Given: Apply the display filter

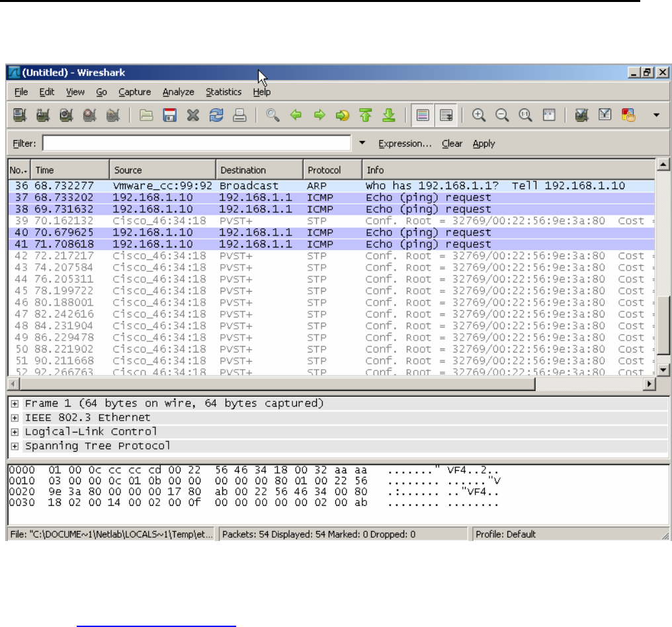Looking at the screenshot, I should pyautogui.click(x=483, y=144).
